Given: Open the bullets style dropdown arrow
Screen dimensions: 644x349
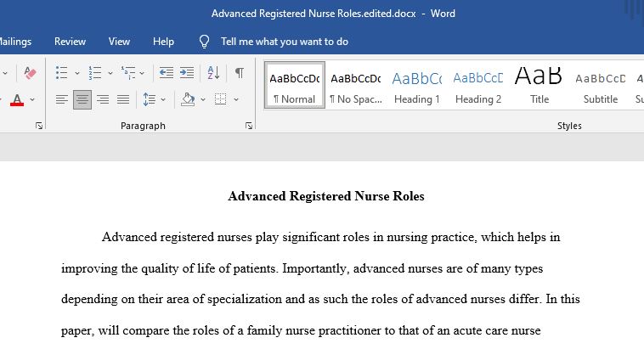Looking at the screenshot, I should point(76,73).
